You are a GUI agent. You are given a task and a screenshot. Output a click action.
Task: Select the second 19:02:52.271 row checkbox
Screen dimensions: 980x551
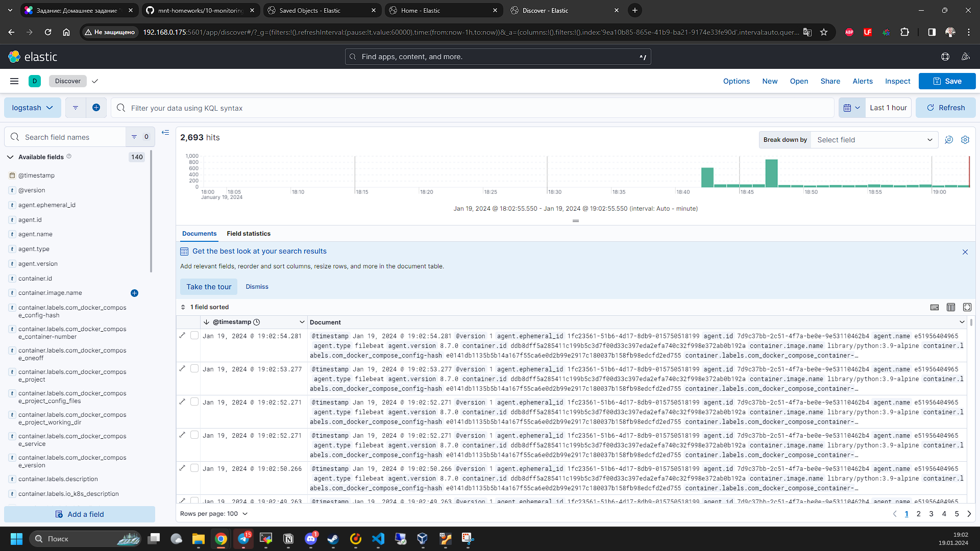point(194,435)
